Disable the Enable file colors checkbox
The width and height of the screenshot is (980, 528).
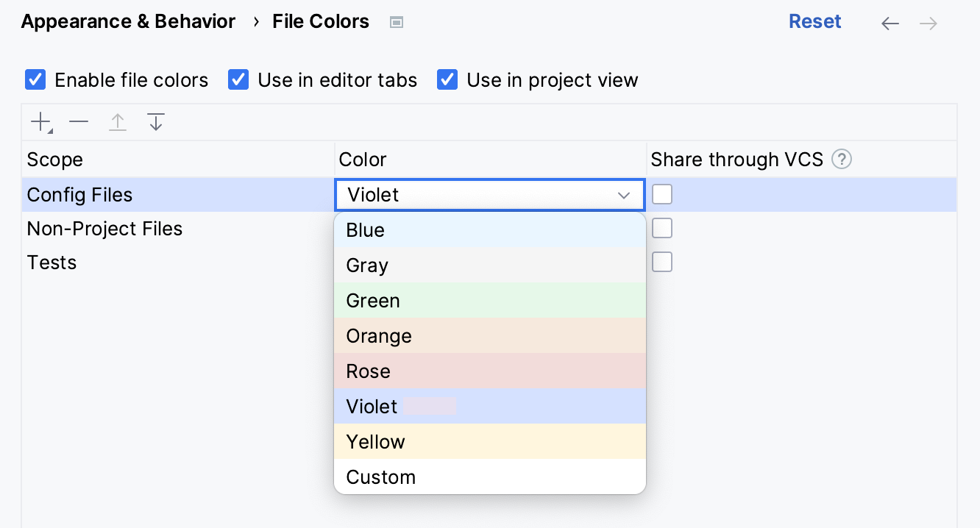click(35, 79)
